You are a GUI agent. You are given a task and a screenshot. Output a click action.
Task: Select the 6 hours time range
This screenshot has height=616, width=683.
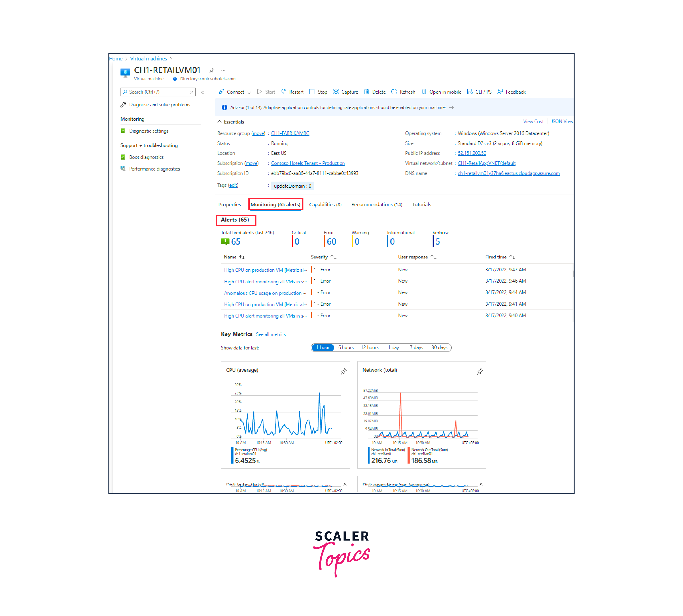point(346,348)
